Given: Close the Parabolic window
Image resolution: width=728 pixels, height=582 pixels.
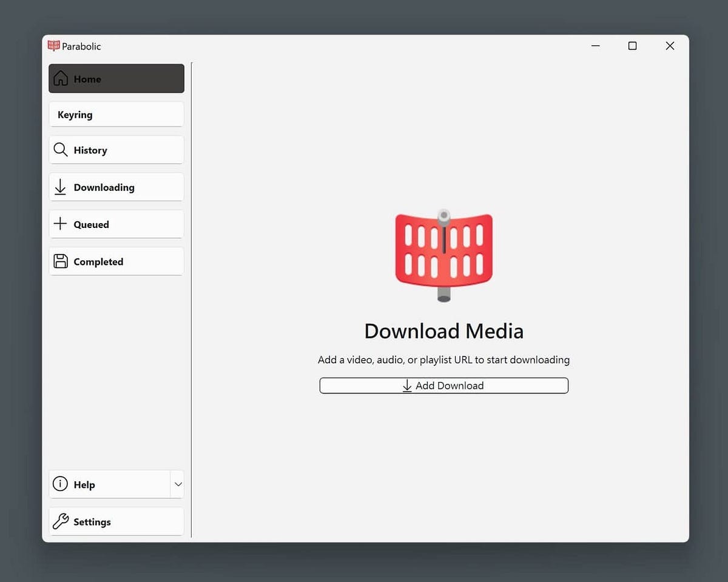Looking at the screenshot, I should tap(670, 46).
